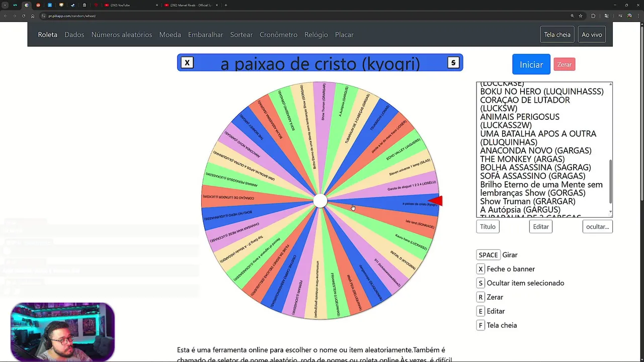The image size is (644, 362).
Task: Reset with the red Zerar button
Action: (x=565, y=64)
